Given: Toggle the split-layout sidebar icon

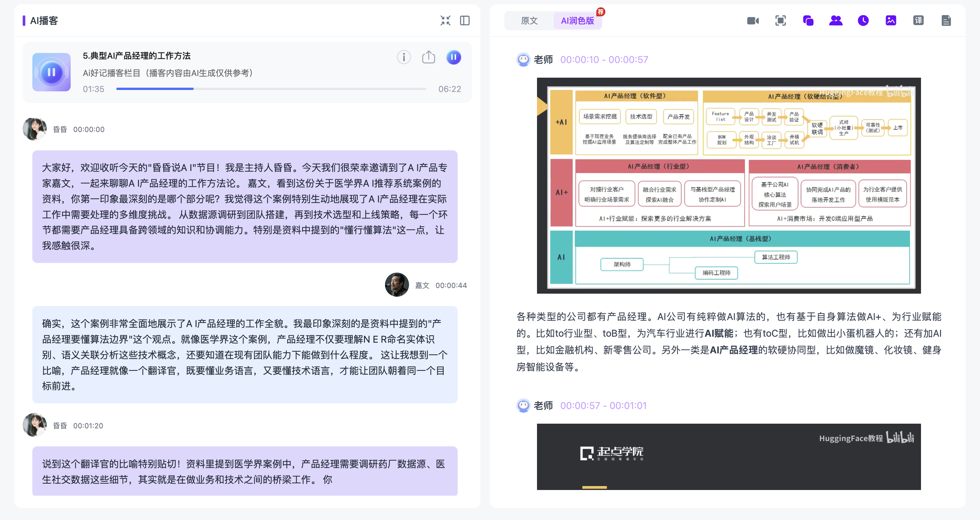Looking at the screenshot, I should point(465,21).
